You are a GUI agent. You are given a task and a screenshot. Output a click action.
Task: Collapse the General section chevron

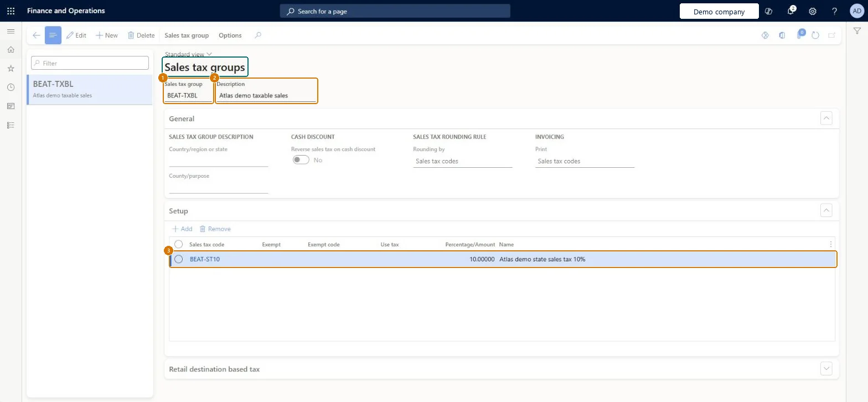pos(826,118)
